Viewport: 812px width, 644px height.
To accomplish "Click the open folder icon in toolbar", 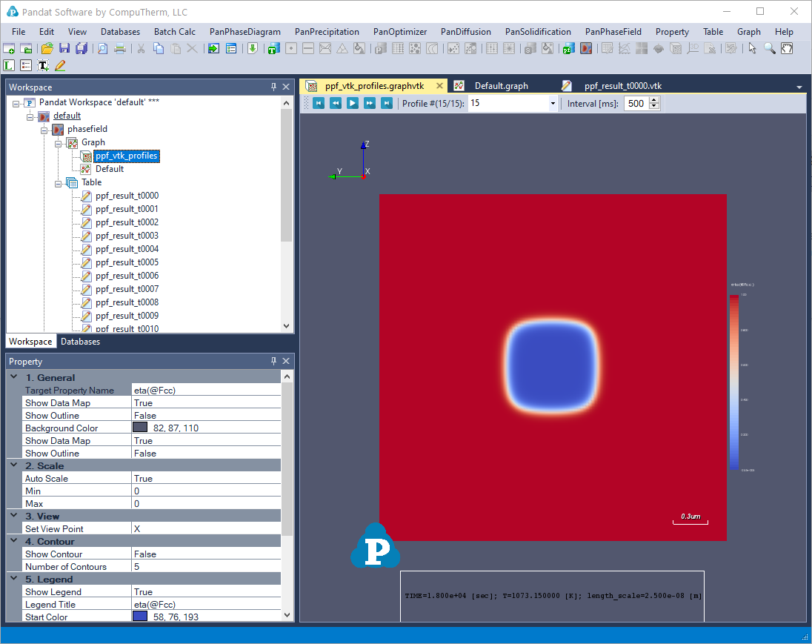I will (x=47, y=49).
